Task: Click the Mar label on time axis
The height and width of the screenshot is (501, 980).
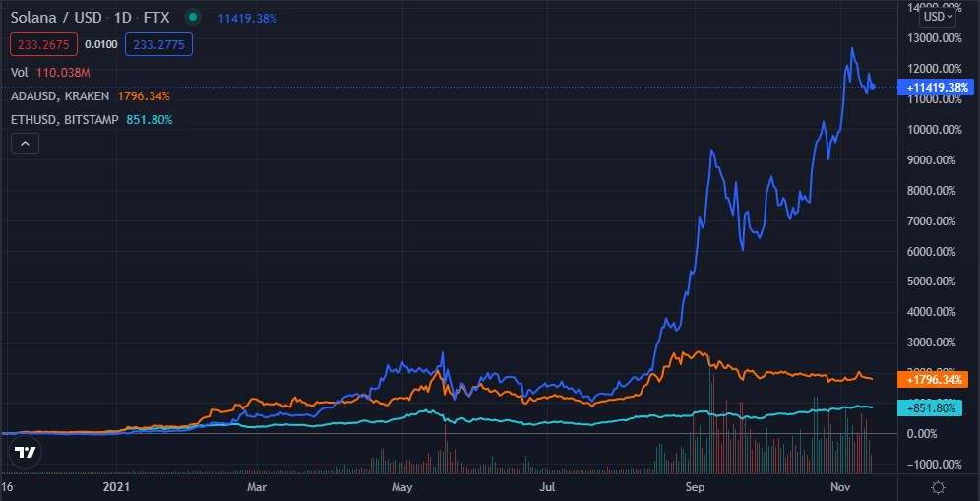Action: (x=257, y=486)
